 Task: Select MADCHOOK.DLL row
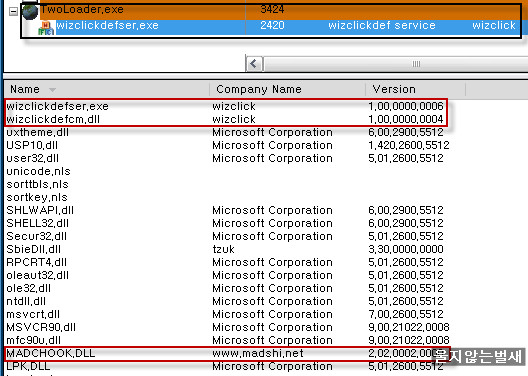pos(226,353)
